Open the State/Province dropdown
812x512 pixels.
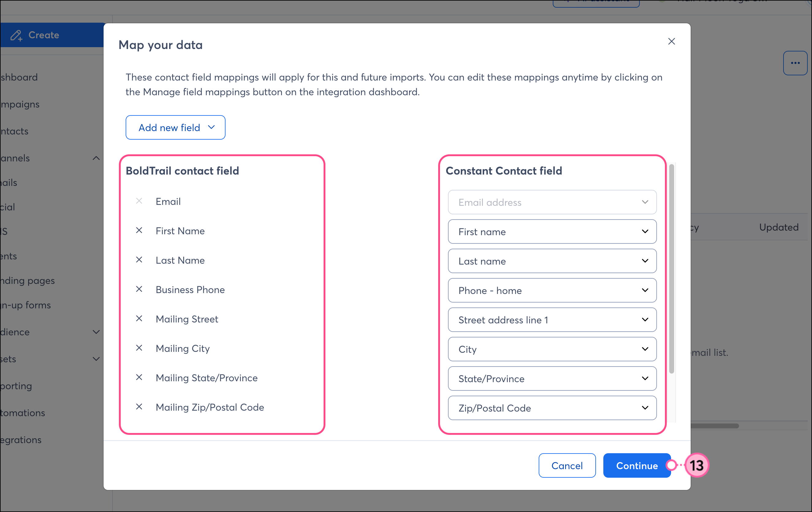[552, 378]
